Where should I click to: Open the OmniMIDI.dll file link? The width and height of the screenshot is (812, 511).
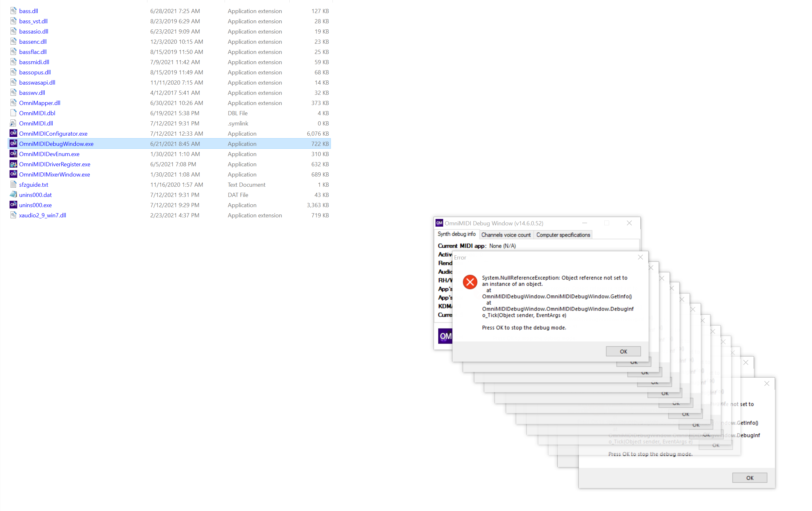(x=36, y=123)
